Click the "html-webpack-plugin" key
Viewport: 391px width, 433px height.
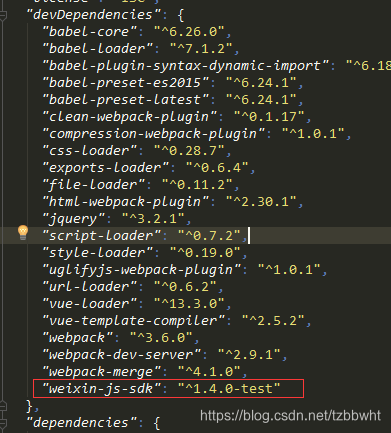point(125,202)
